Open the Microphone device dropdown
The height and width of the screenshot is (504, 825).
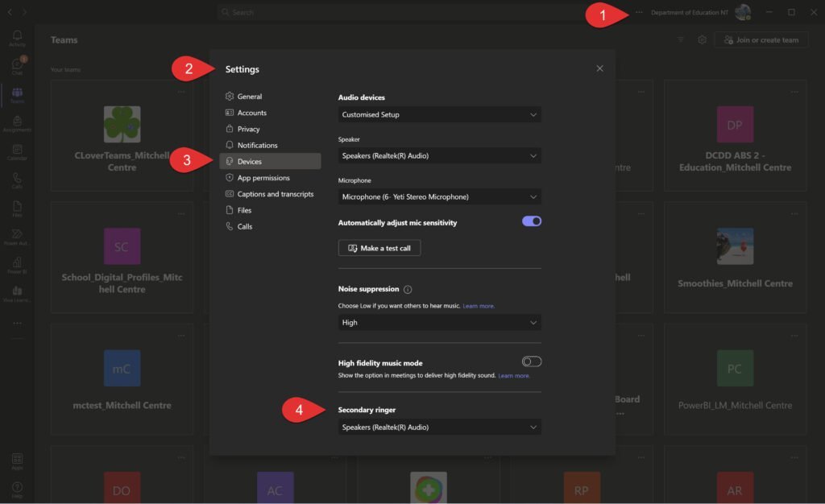point(439,196)
